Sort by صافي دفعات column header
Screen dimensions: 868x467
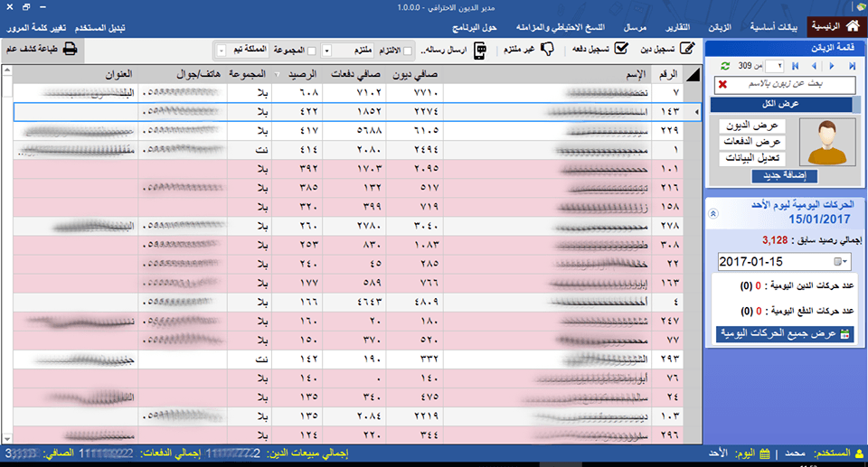(354, 74)
